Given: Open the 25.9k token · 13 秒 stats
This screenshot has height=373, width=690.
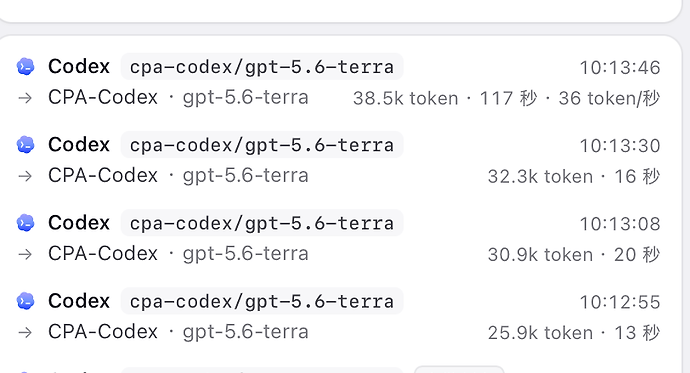Looking at the screenshot, I should click(x=574, y=333).
